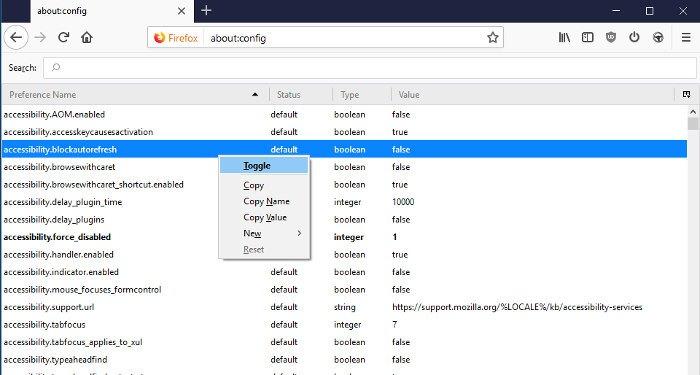Select accessibility.delay_plugin_time preference

[x=344, y=202]
